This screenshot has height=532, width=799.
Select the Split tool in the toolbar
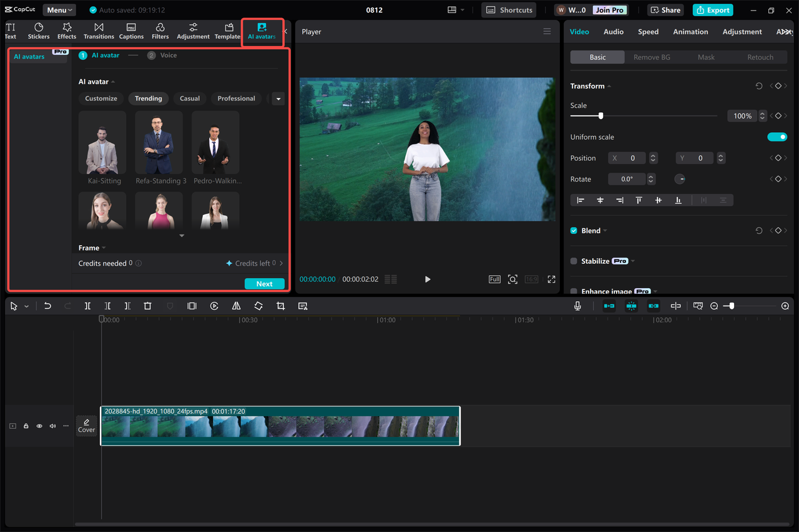pyautogui.click(x=87, y=306)
